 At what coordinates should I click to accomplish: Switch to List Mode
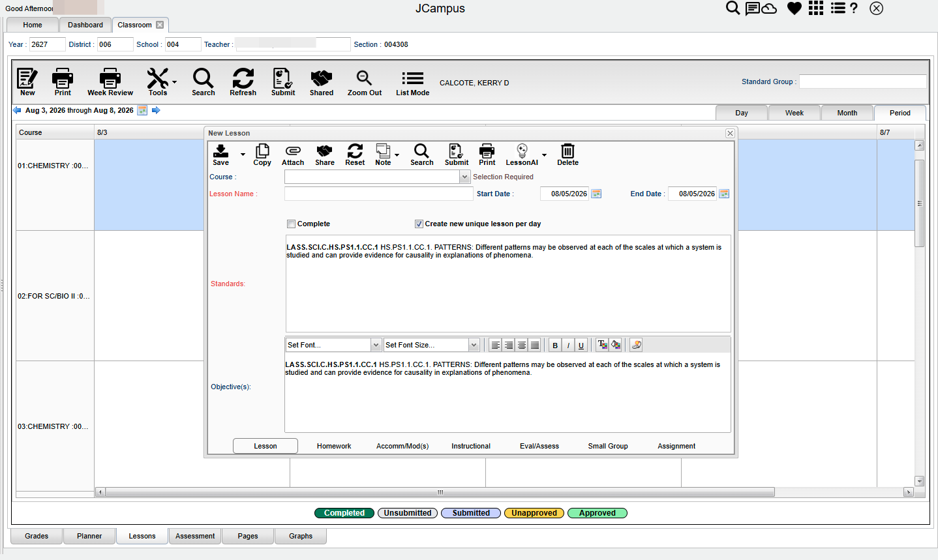click(x=412, y=82)
